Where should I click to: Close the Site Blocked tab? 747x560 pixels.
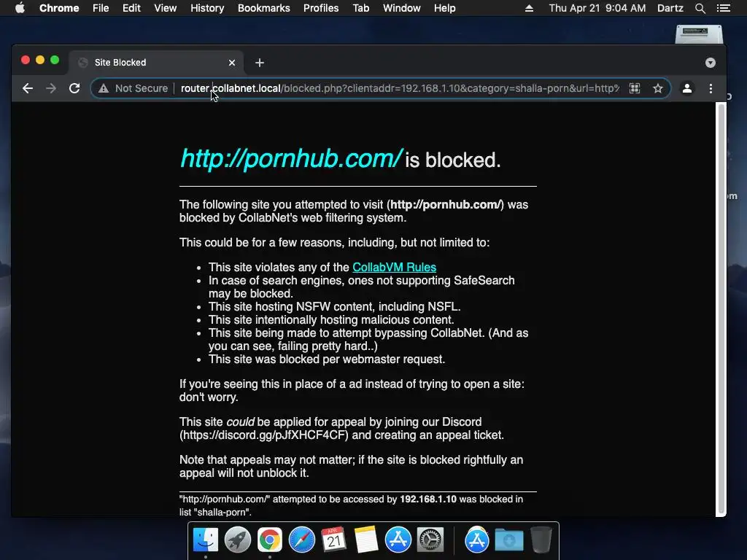tap(232, 63)
